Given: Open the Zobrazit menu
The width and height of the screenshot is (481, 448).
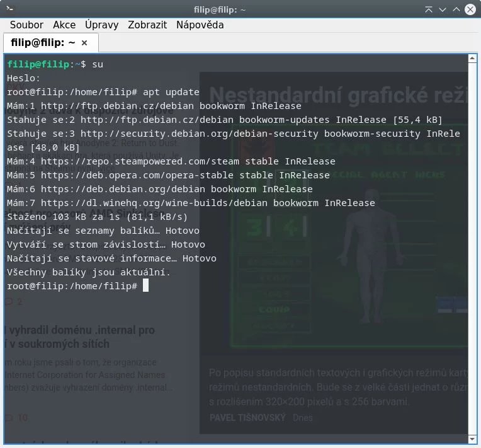Looking at the screenshot, I should (x=147, y=25).
